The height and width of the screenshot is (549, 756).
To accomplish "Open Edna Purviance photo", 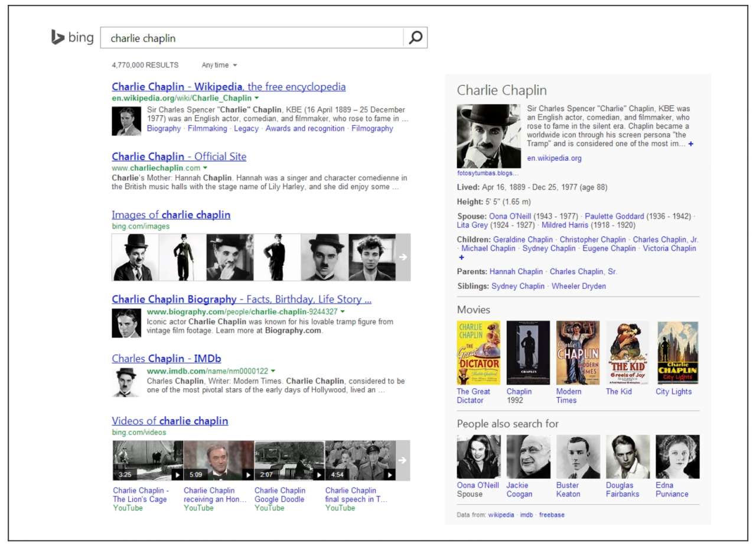I will click(677, 457).
